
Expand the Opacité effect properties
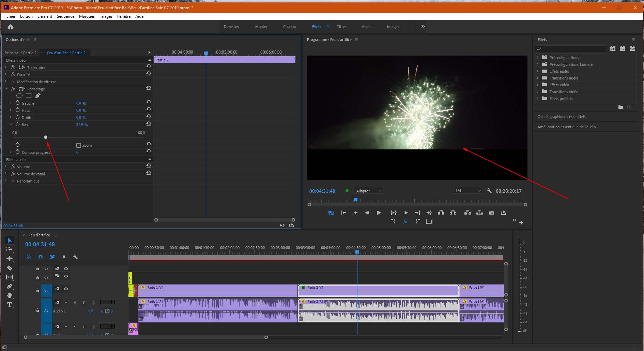click(x=6, y=74)
